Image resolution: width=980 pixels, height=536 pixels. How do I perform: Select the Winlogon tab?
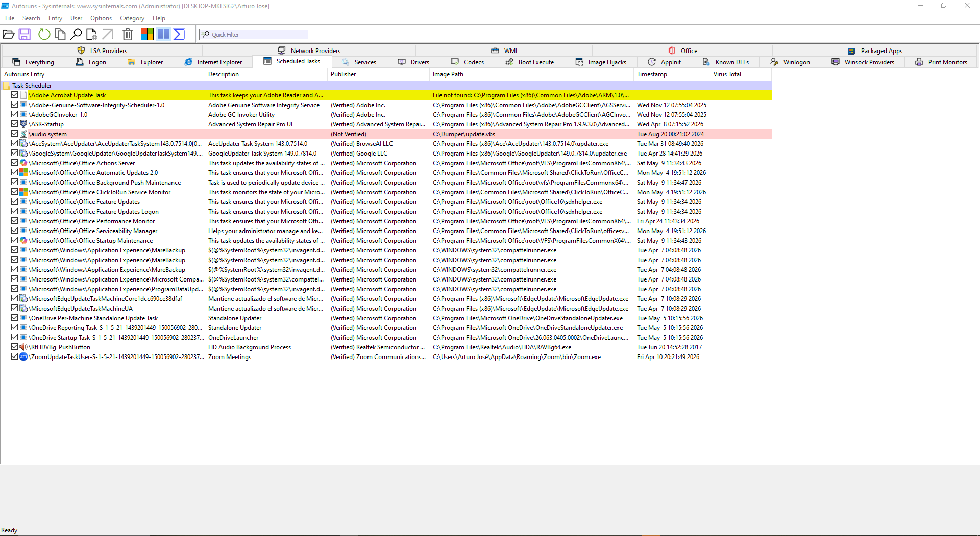click(x=790, y=62)
